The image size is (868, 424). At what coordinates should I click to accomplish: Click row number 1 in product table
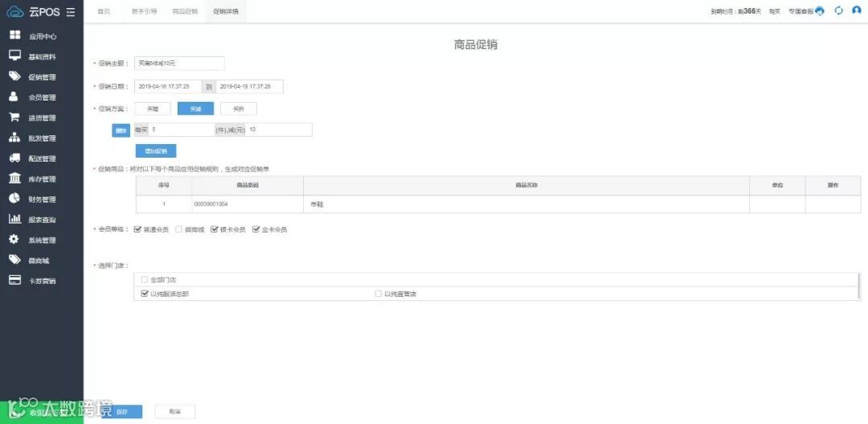tap(164, 204)
